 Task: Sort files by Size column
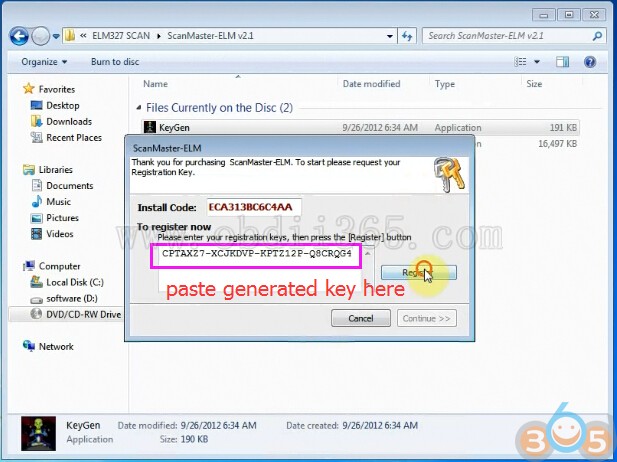[x=534, y=84]
